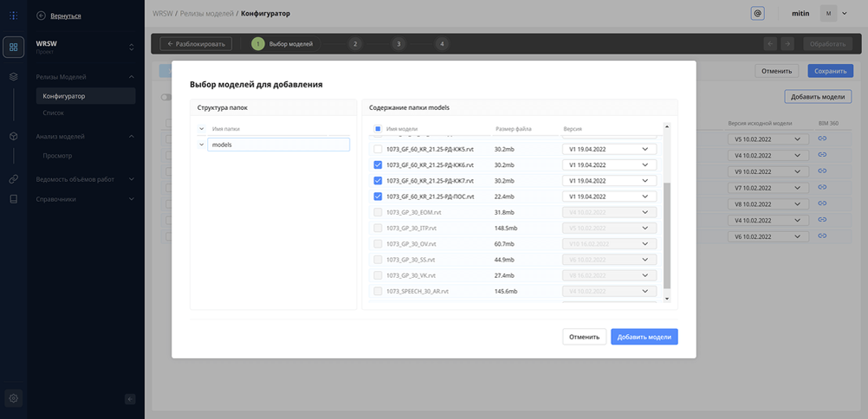
Task: Click the back arrow circle icon
Action: tap(41, 16)
